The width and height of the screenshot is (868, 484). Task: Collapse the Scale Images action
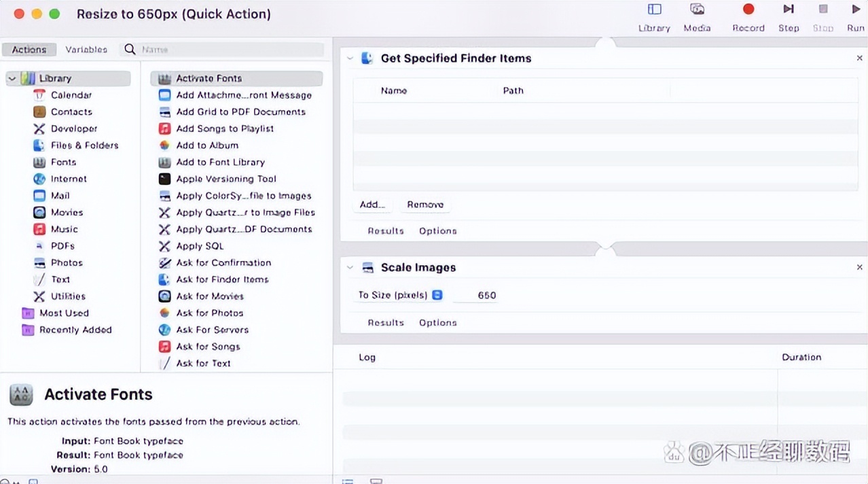[350, 267]
